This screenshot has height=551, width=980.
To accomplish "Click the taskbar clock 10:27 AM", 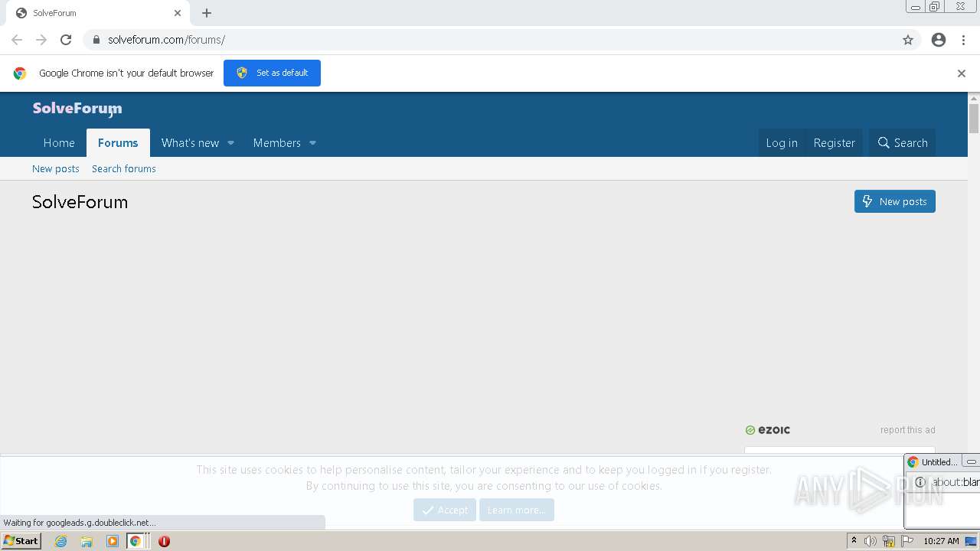I will pos(941,541).
